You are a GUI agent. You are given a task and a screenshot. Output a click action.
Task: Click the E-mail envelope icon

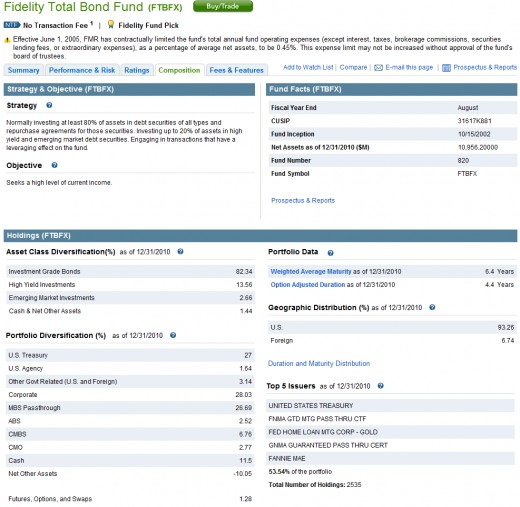pyautogui.click(x=378, y=68)
